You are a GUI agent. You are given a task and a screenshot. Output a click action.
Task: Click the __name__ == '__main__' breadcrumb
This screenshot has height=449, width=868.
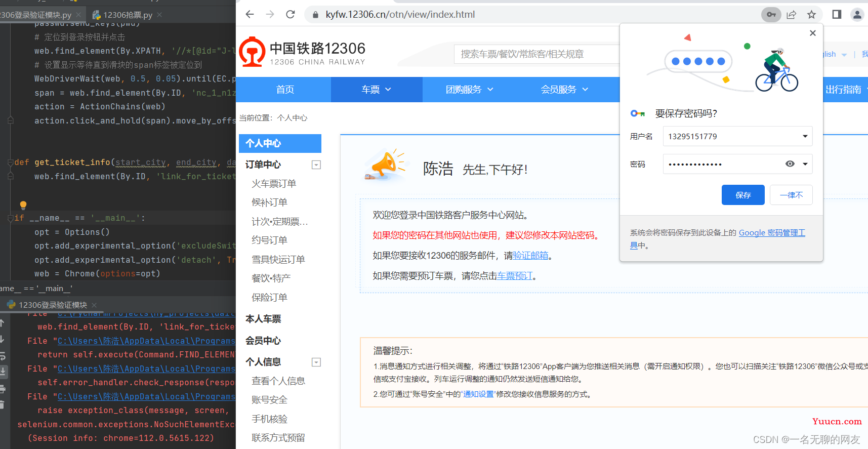coord(36,289)
